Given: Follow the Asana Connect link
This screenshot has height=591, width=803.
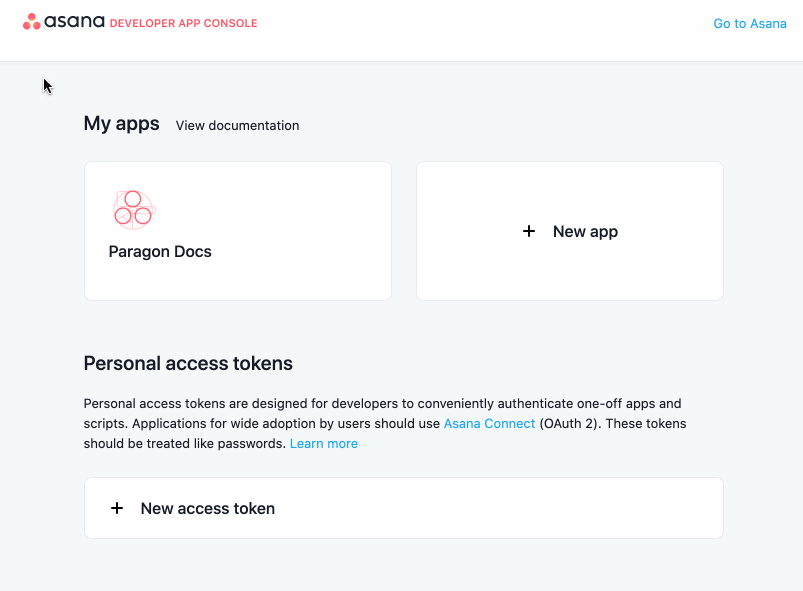Looking at the screenshot, I should tap(489, 424).
